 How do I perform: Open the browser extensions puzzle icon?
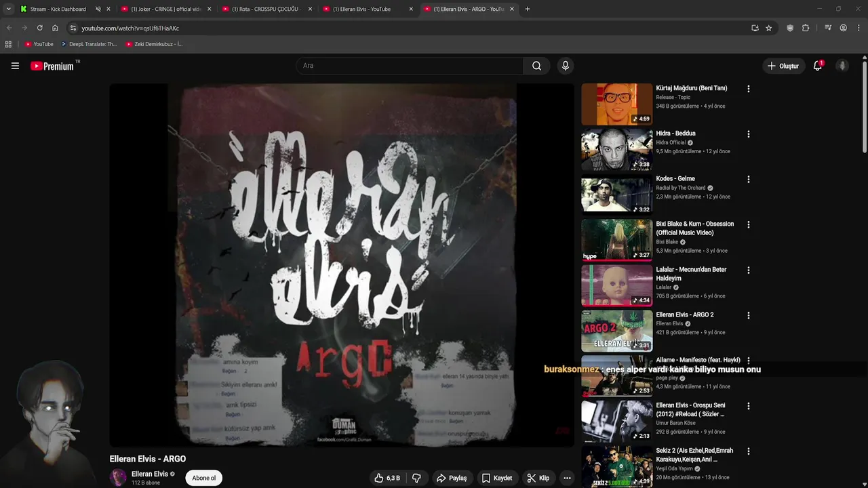[806, 28]
